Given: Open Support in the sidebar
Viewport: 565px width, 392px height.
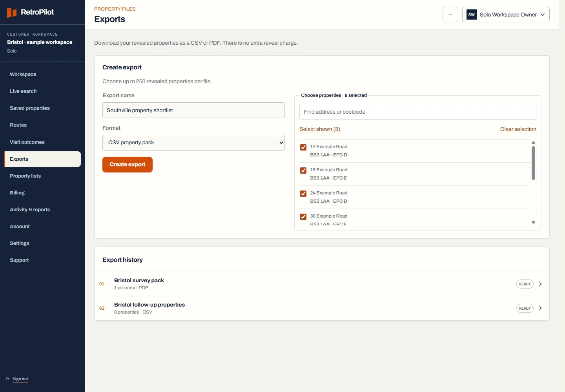Looking at the screenshot, I should [42, 260].
